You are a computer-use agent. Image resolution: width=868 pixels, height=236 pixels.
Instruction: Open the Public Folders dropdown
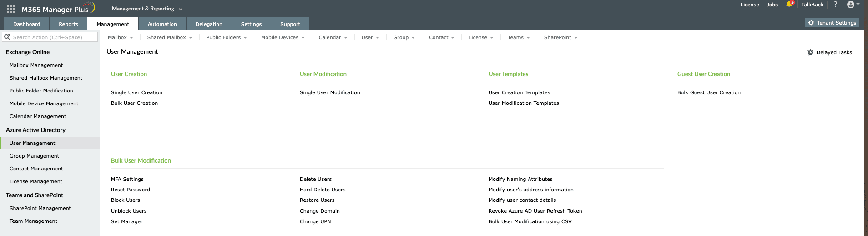pyautogui.click(x=227, y=37)
